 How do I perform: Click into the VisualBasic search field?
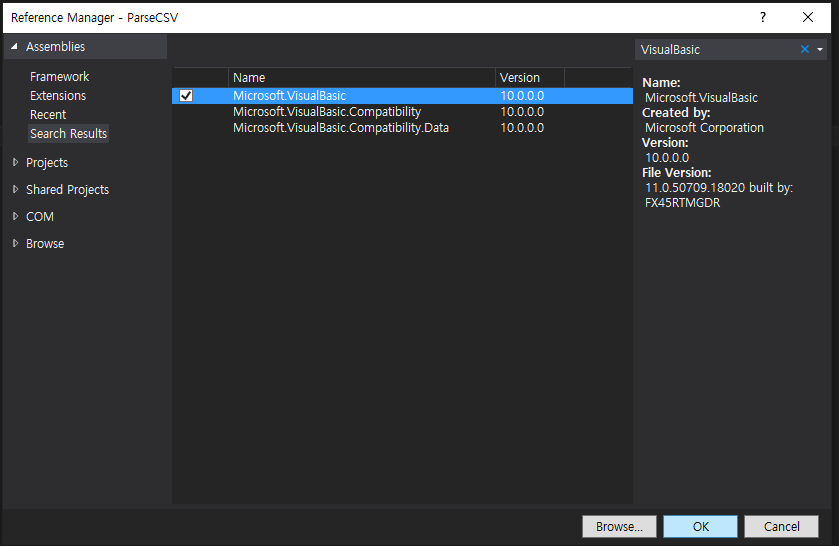click(717, 50)
